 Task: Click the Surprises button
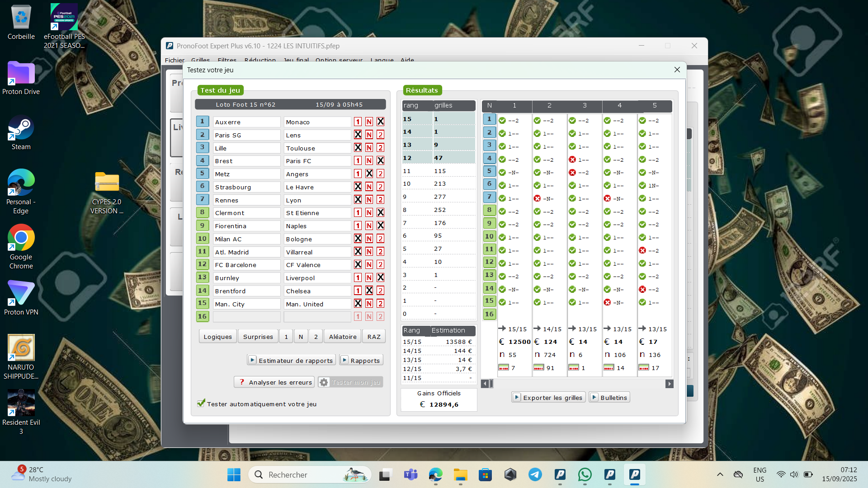258,337
